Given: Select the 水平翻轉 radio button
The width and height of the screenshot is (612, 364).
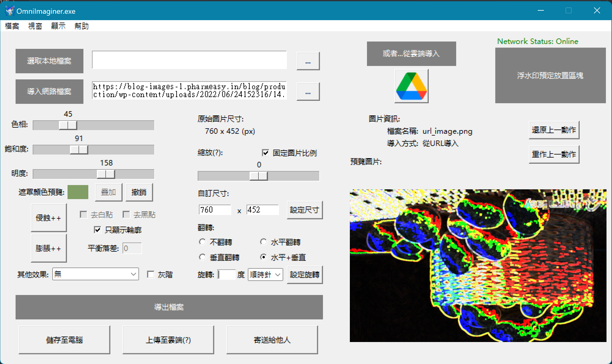Looking at the screenshot, I should click(263, 242).
